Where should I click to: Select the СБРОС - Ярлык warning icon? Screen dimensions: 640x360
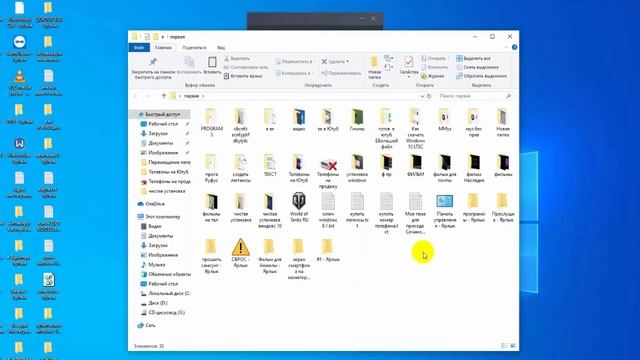[x=240, y=247]
